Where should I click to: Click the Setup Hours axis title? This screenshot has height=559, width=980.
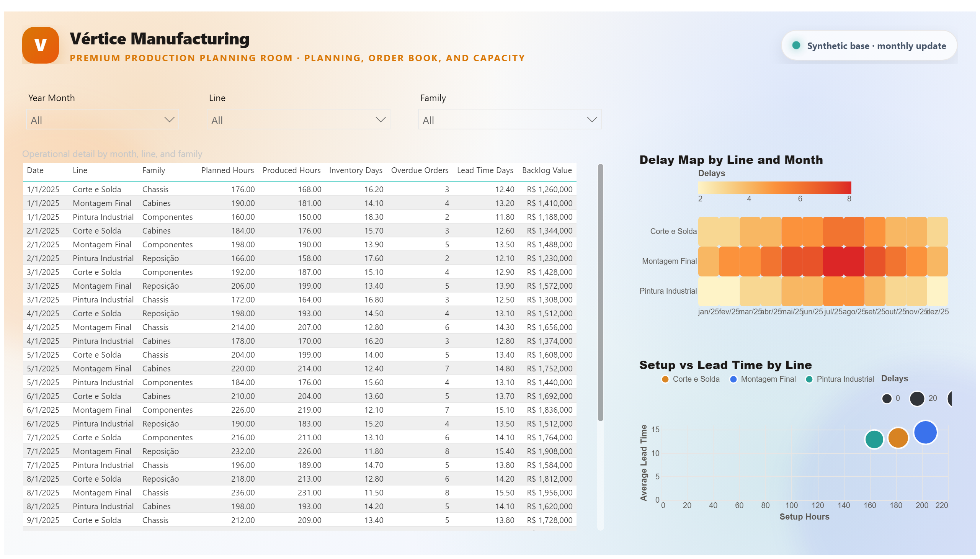[x=804, y=517]
